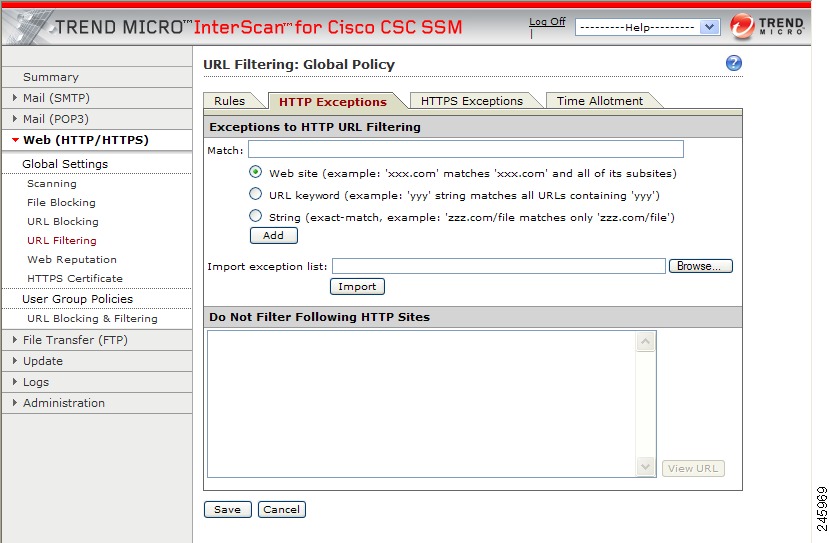The height and width of the screenshot is (543, 829).
Task: Click the Log Off link
Action: coord(547,22)
